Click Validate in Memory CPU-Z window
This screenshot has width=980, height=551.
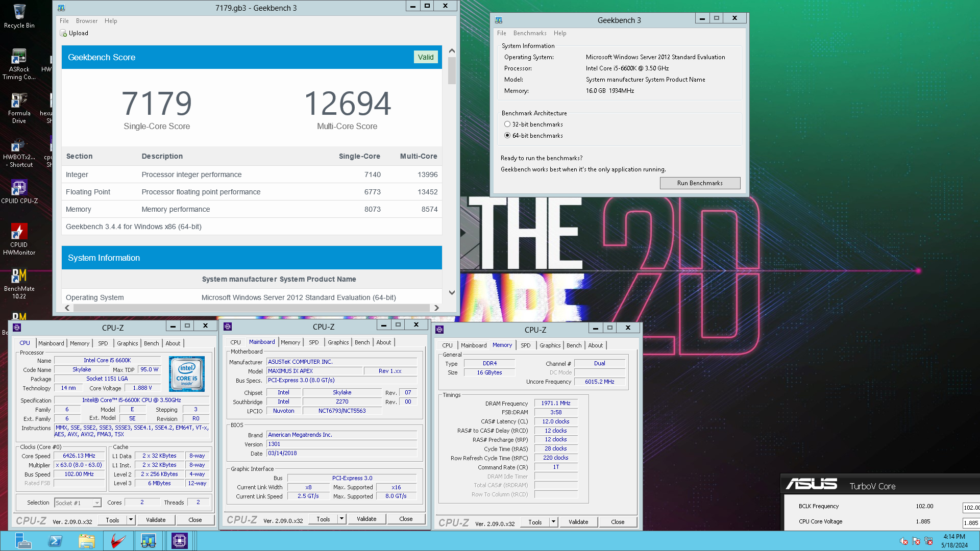(578, 522)
